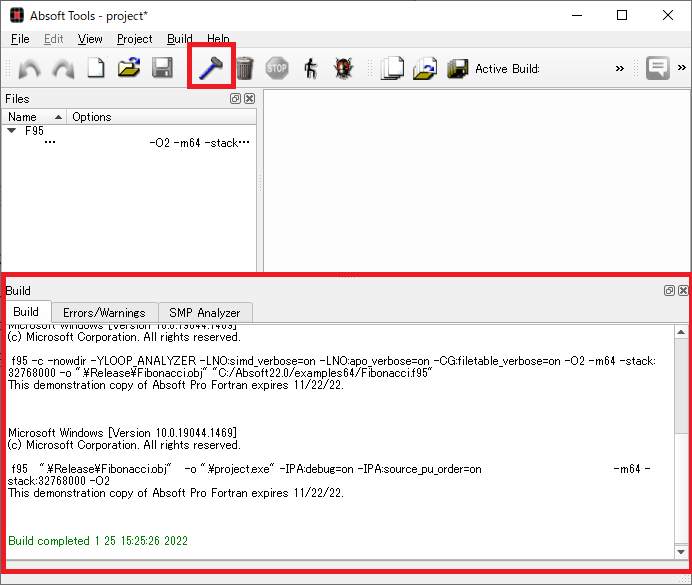Click the '-O2 -m64 -stack' options text
The width and height of the screenshot is (692, 585).
click(x=199, y=143)
